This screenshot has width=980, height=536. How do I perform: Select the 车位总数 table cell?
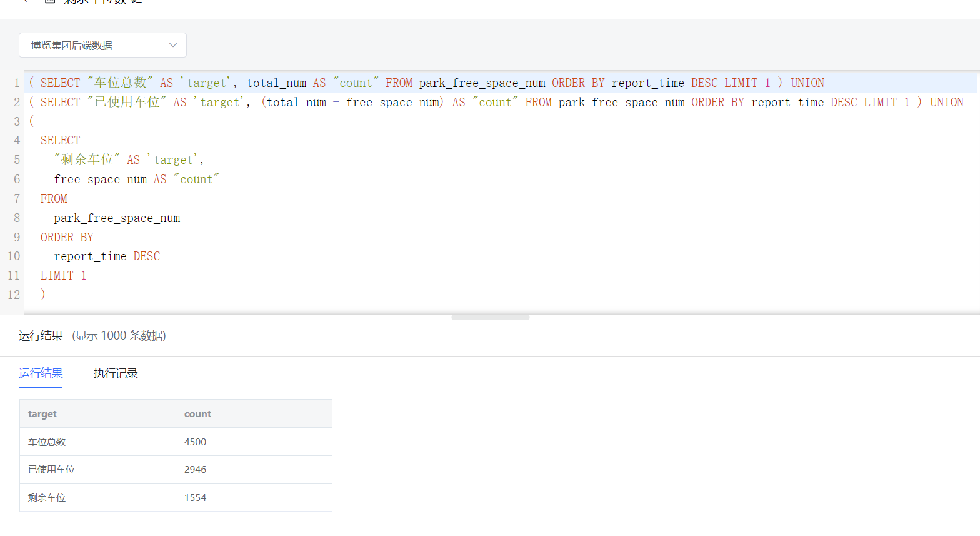click(x=97, y=442)
